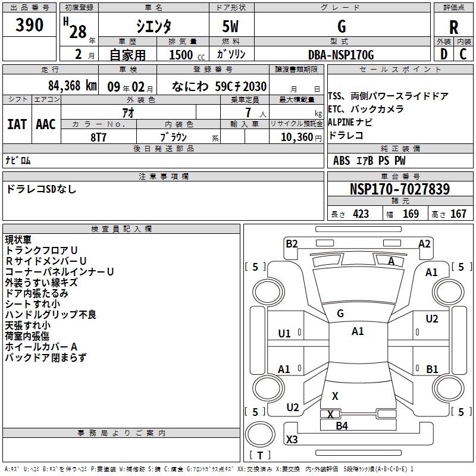
Task: Click the interior grade C
Action: (x=463, y=54)
